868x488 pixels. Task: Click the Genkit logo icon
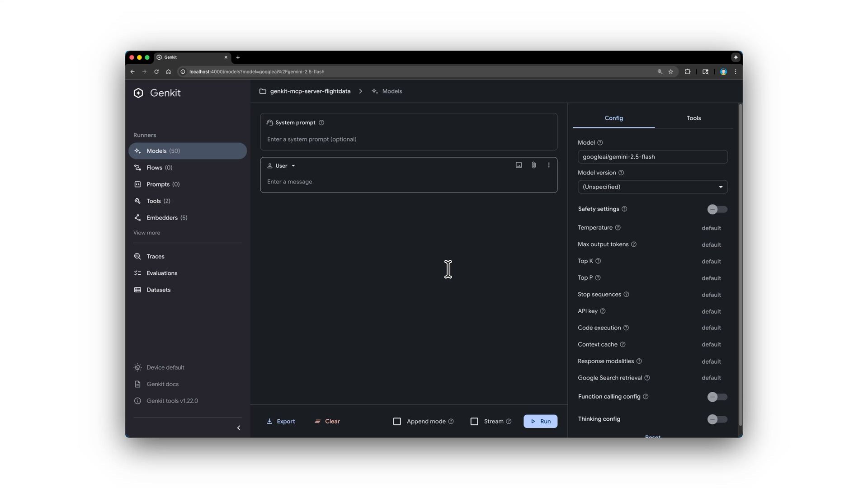point(138,93)
